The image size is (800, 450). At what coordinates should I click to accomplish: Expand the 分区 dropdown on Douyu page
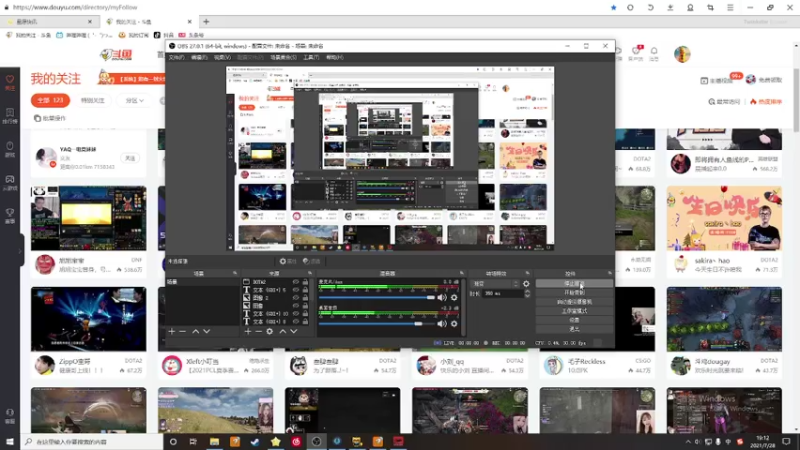tap(135, 101)
